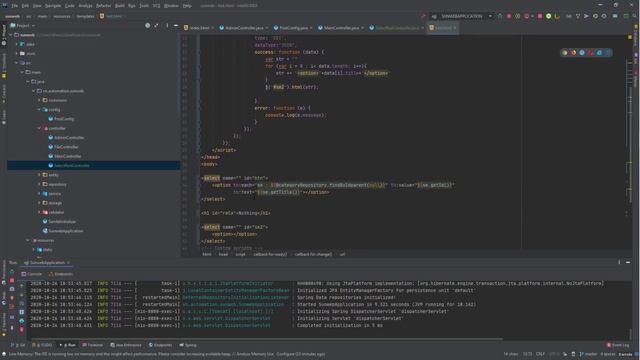Open preview in Safari browser icon
This screenshot has height=360, width=640.
click(x=582, y=53)
